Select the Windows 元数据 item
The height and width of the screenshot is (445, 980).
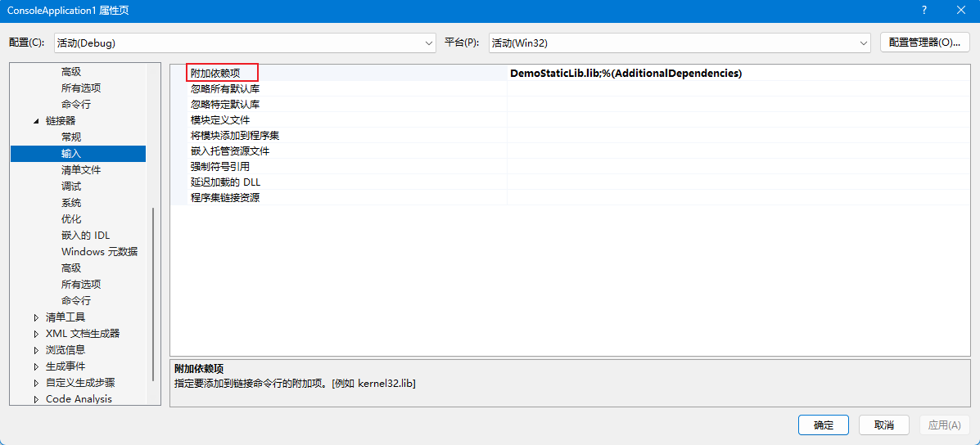coord(99,252)
